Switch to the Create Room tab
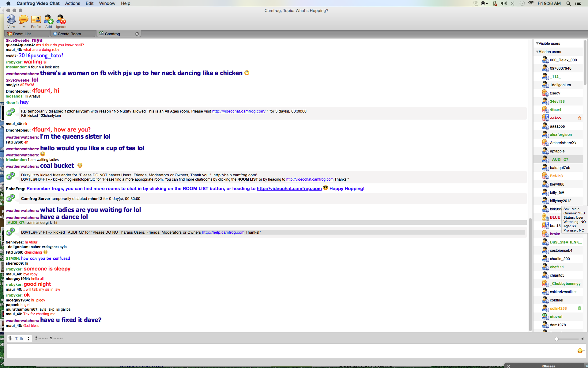Image resolution: width=588 pixels, height=368 pixels. [x=73, y=34]
